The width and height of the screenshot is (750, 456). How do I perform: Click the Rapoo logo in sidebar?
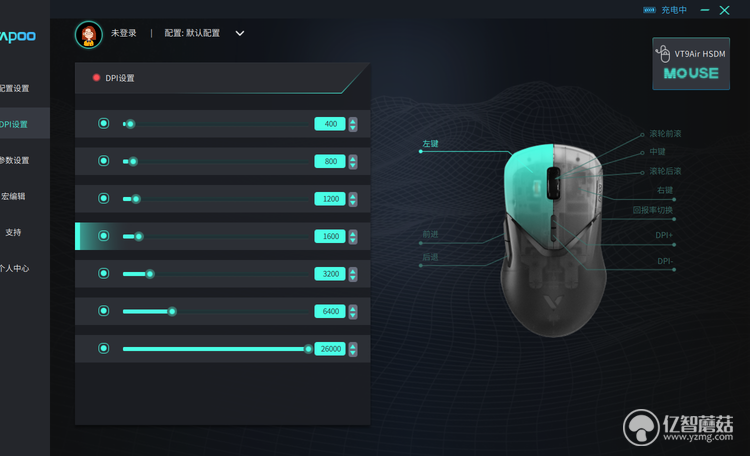[18, 36]
